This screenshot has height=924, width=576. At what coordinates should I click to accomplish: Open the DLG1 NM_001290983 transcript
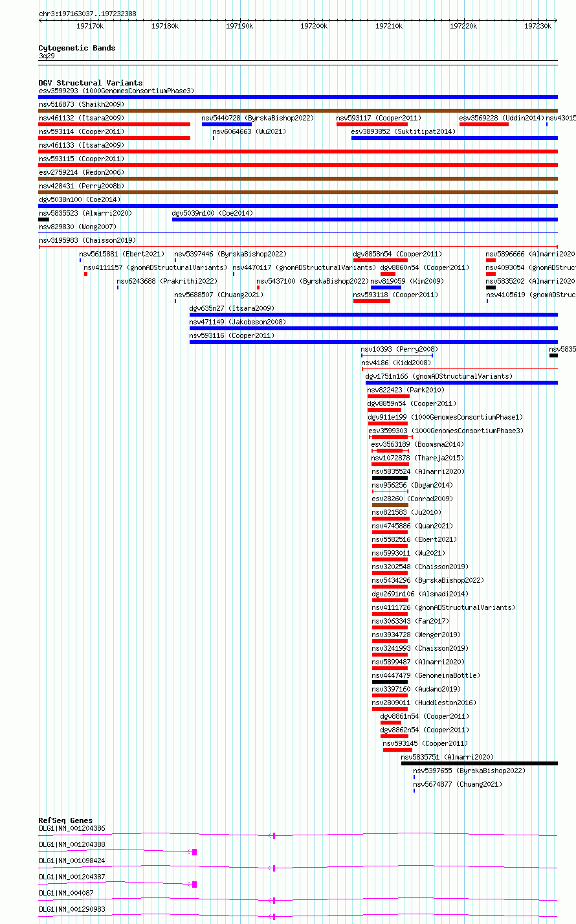298,917
